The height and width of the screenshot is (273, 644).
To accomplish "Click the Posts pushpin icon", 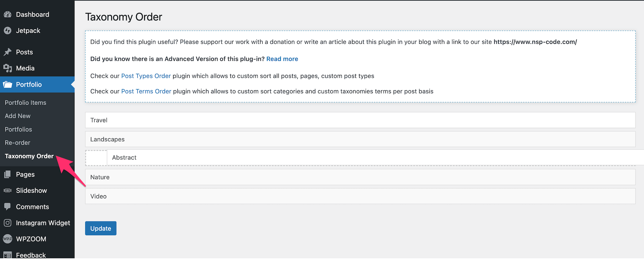I will click(8, 52).
